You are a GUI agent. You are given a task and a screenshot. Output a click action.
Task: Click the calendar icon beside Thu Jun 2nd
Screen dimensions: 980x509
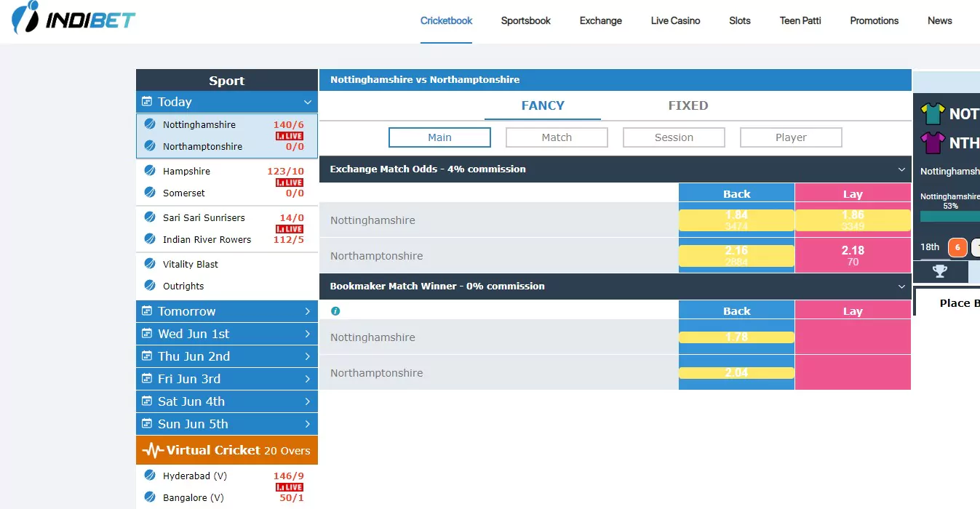(x=147, y=356)
